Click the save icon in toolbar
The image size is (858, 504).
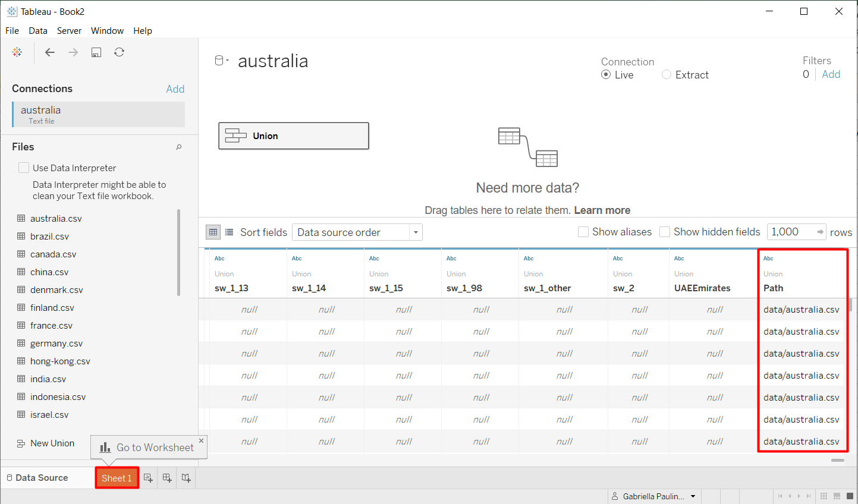tap(96, 52)
